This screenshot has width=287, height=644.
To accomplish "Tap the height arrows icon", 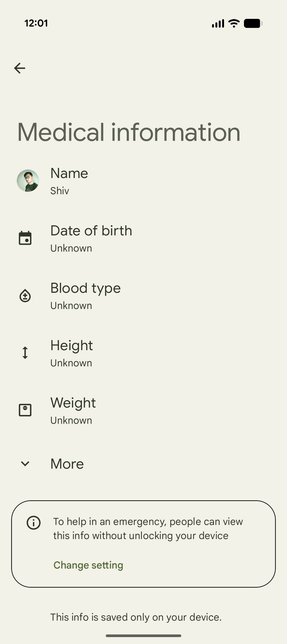I will tap(25, 353).
